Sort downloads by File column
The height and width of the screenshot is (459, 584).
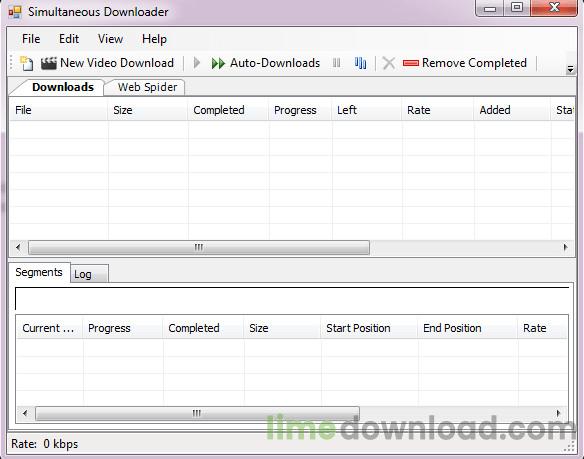pos(59,110)
